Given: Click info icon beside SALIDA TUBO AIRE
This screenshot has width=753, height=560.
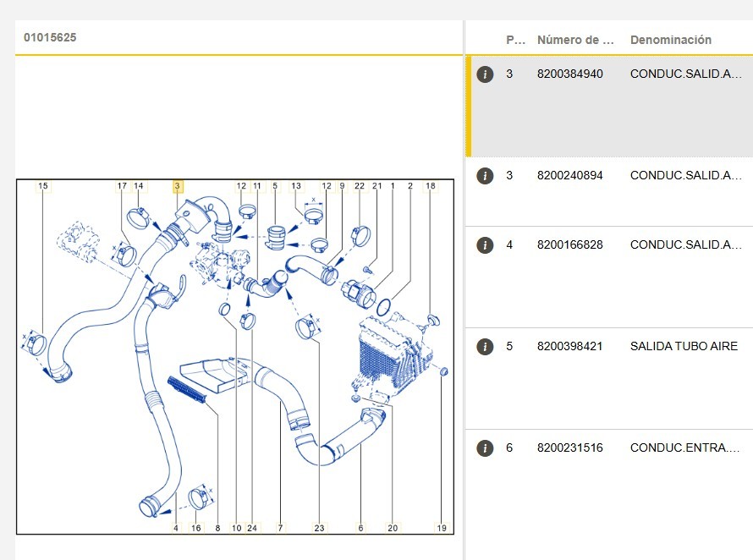Looking at the screenshot, I should click(x=485, y=347).
